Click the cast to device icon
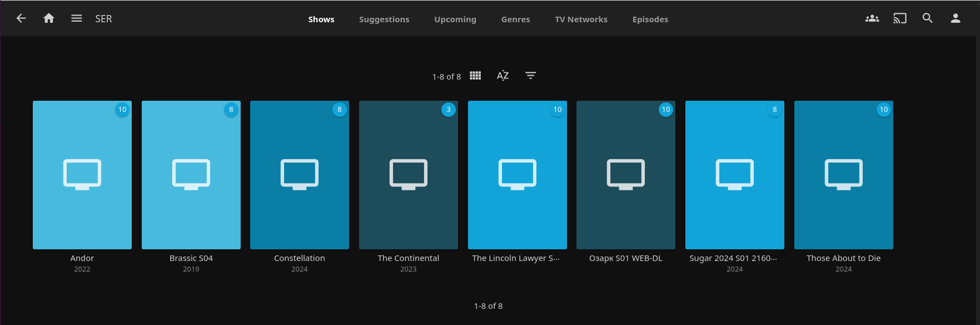980x325 pixels. pyautogui.click(x=900, y=18)
